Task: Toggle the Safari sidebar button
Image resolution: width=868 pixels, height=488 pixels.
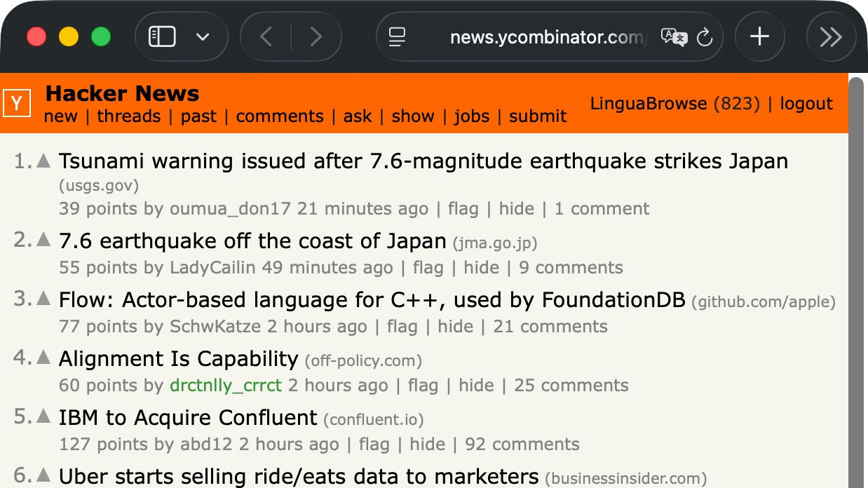Action: 162,36
